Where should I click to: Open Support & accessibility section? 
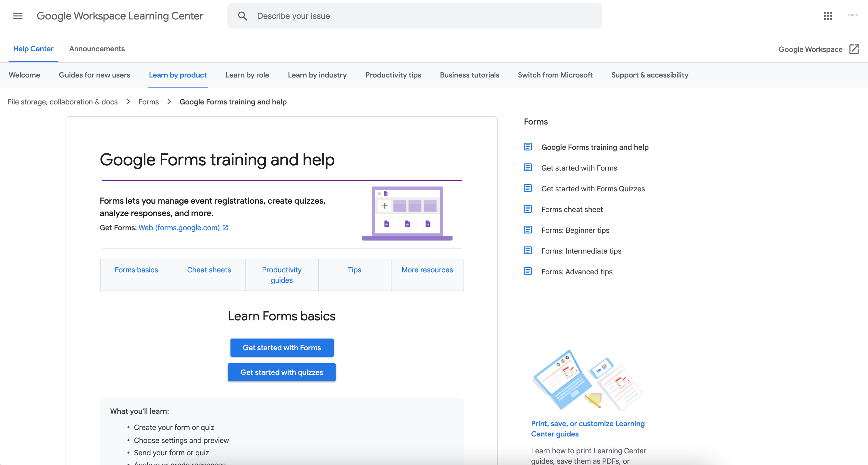tap(650, 75)
